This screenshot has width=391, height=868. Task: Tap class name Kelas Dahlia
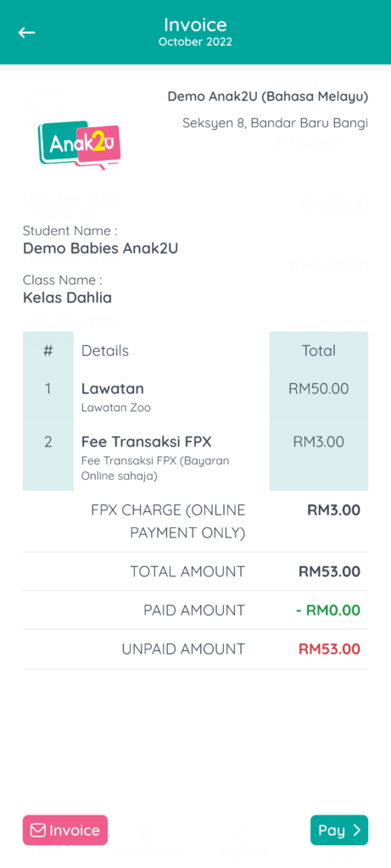tap(67, 298)
